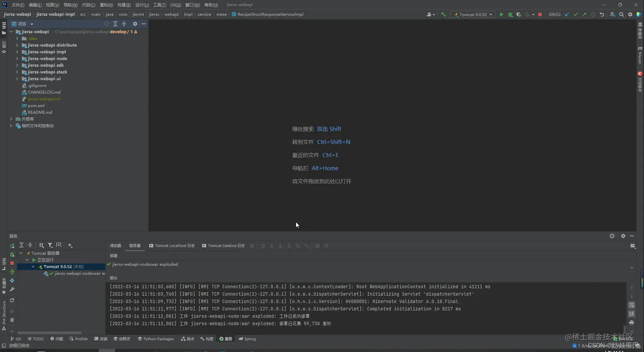The image size is (644, 352).
Task: Toggle soft-wrap in output console
Action: pos(632,305)
